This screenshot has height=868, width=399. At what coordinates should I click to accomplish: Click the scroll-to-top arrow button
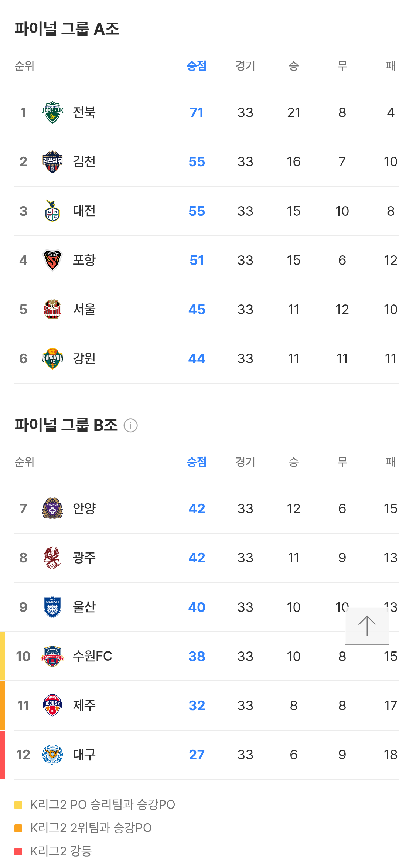367,626
